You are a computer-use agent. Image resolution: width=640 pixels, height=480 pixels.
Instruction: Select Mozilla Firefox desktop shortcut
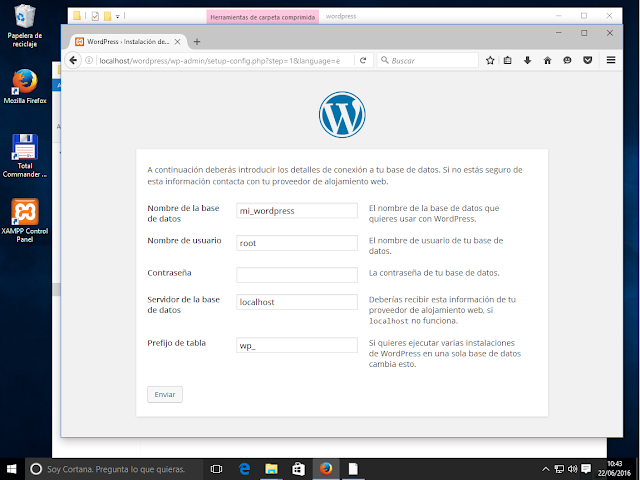tap(25, 86)
